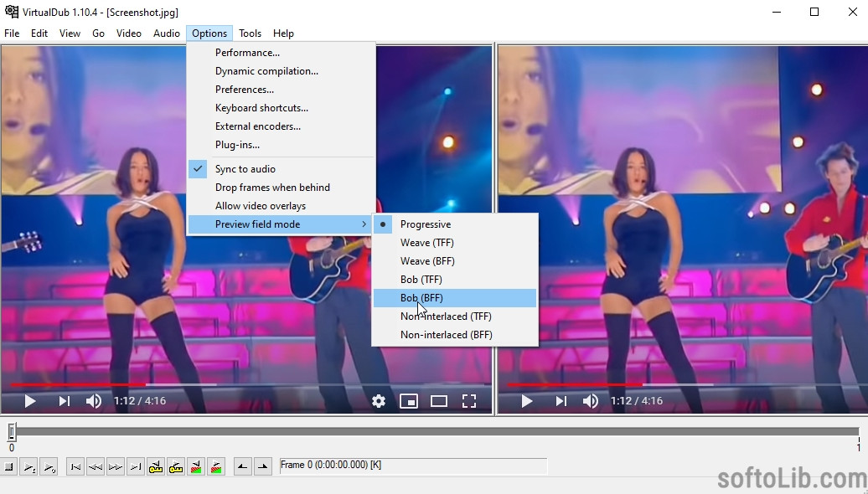
Task: Open the Video menu
Action: [129, 33]
